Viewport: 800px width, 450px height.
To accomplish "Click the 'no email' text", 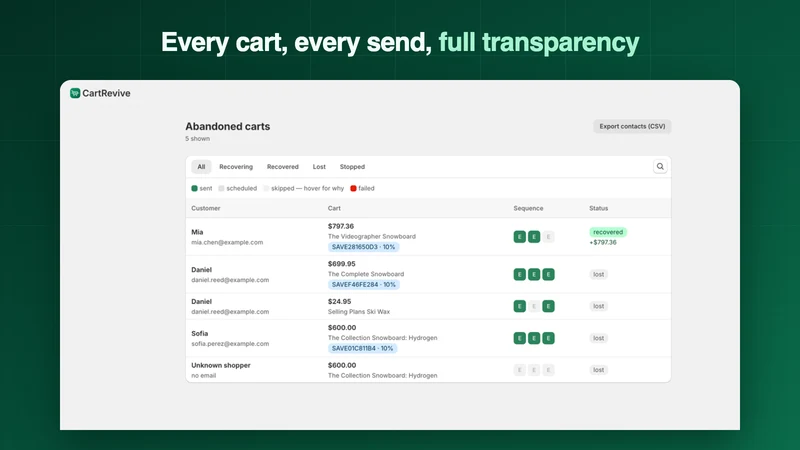I will point(204,376).
